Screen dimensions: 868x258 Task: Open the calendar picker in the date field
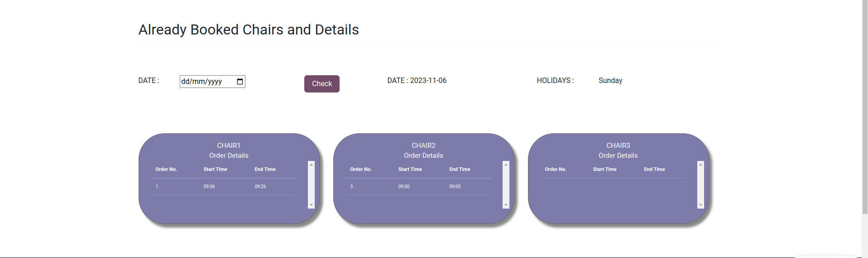click(240, 82)
